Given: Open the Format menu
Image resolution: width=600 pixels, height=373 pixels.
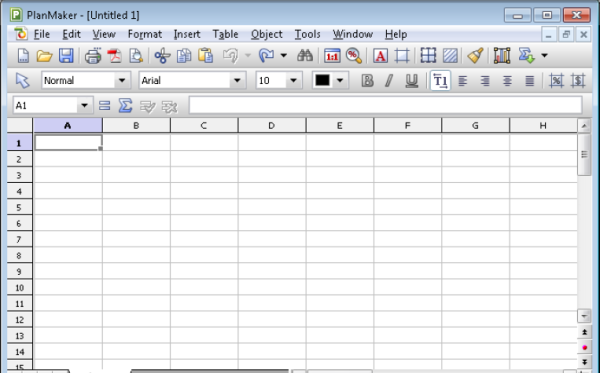Looking at the screenshot, I should tap(145, 34).
